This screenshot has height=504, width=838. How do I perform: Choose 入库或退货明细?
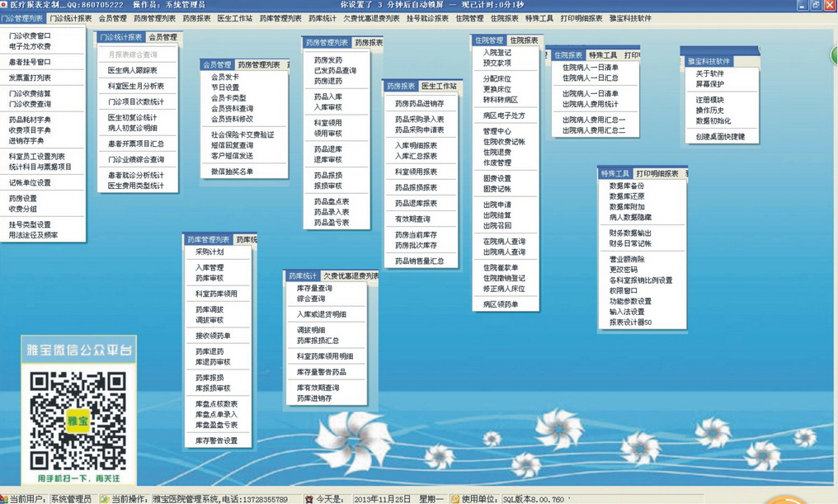[x=321, y=314]
